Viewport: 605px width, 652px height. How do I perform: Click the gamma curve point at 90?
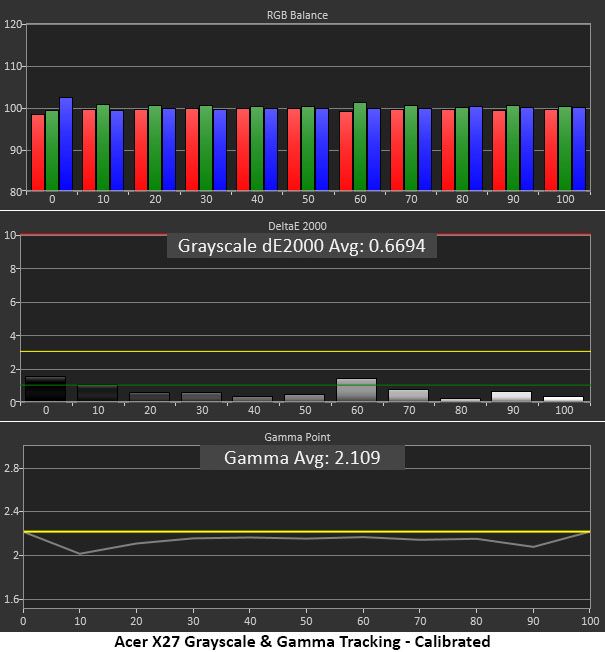[x=533, y=547]
